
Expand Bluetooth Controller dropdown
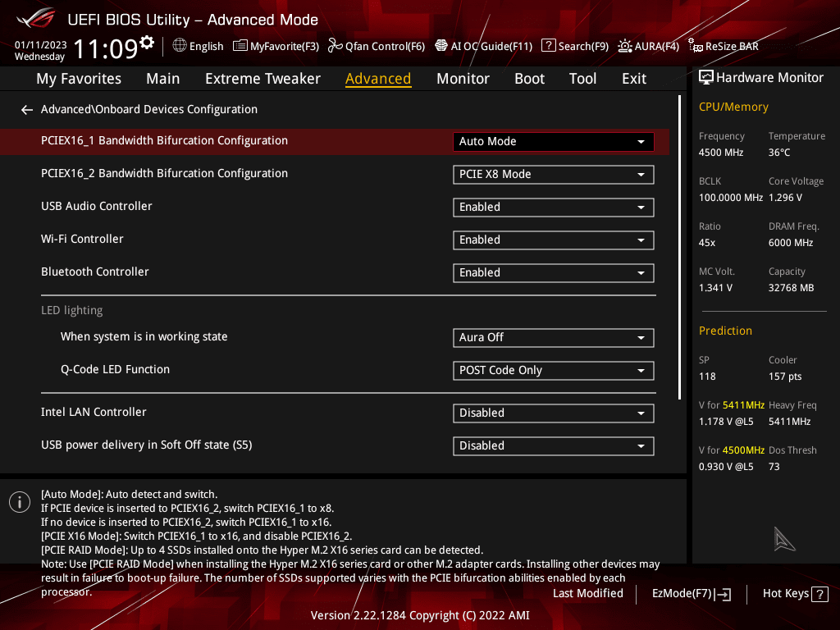pos(554,272)
